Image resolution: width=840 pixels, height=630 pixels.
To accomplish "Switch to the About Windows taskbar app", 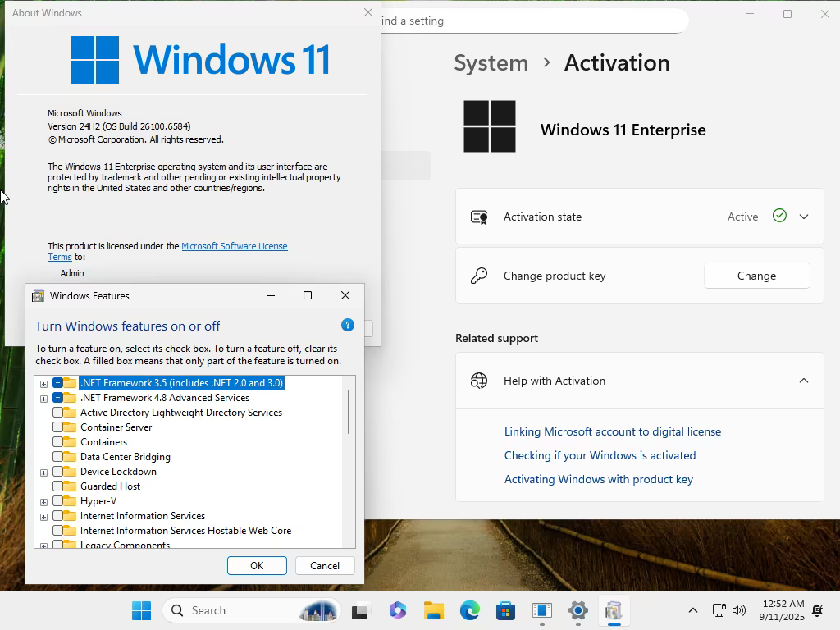I will pyautogui.click(x=542, y=610).
